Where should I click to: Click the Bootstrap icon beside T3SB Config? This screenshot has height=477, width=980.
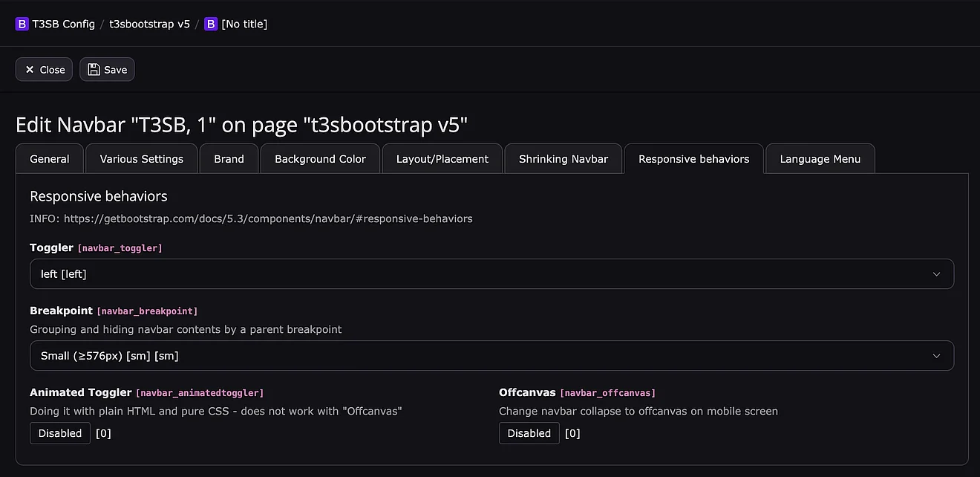[22, 24]
